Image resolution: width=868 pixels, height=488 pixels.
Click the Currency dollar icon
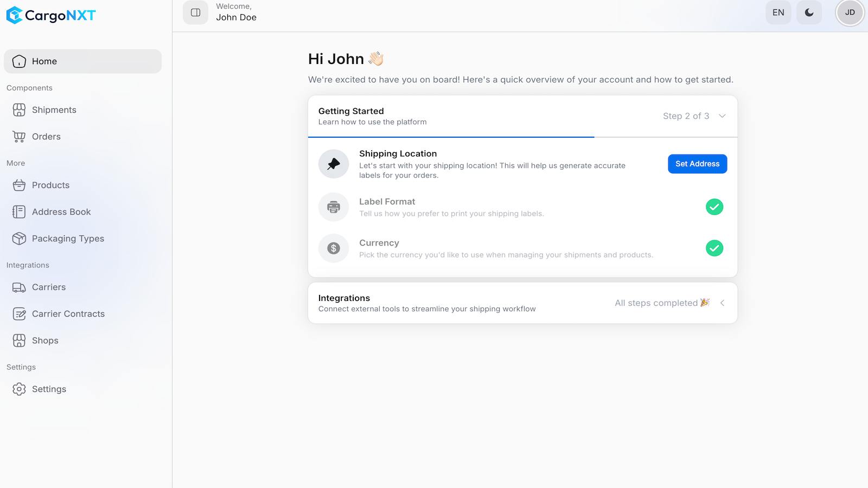pos(334,248)
